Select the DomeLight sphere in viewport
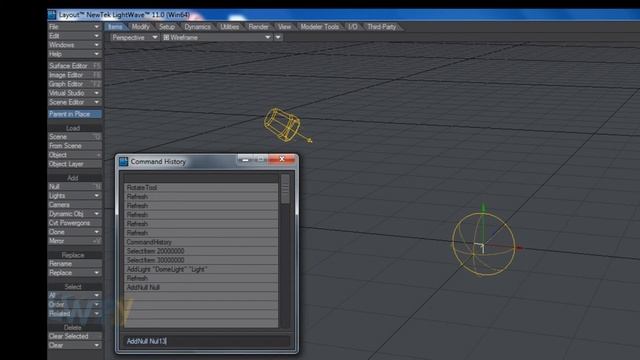Image resolution: width=640 pixels, height=360 pixels. (x=483, y=244)
